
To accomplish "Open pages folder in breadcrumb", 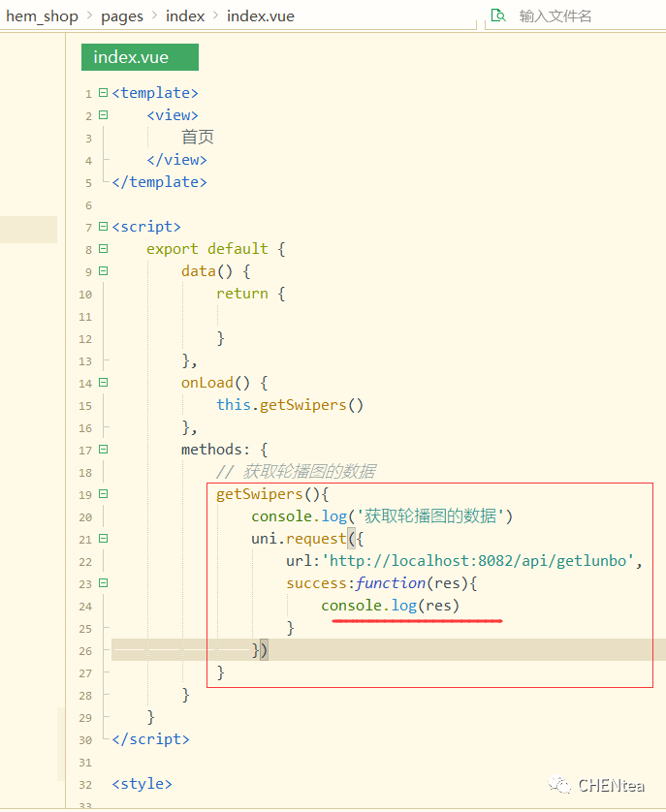I will (x=122, y=16).
